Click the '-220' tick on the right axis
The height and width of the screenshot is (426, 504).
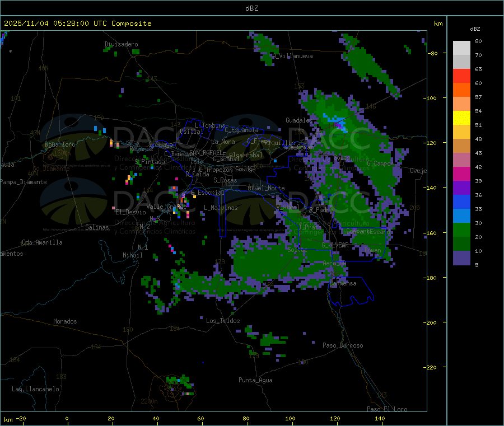[430, 367]
